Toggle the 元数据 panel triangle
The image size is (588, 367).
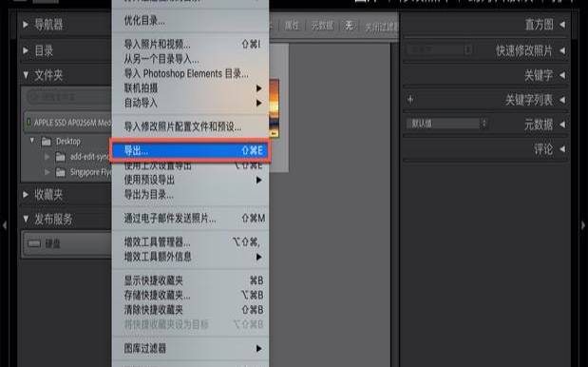562,125
